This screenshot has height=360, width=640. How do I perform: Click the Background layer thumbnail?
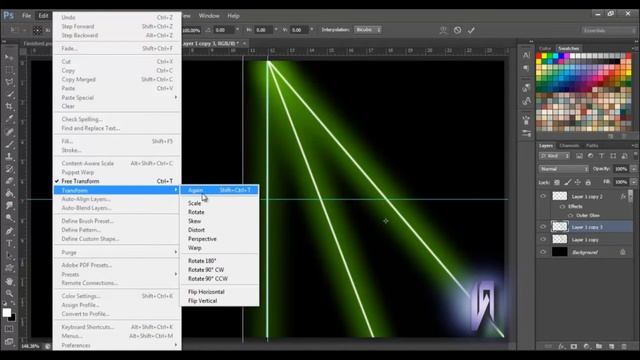point(560,252)
